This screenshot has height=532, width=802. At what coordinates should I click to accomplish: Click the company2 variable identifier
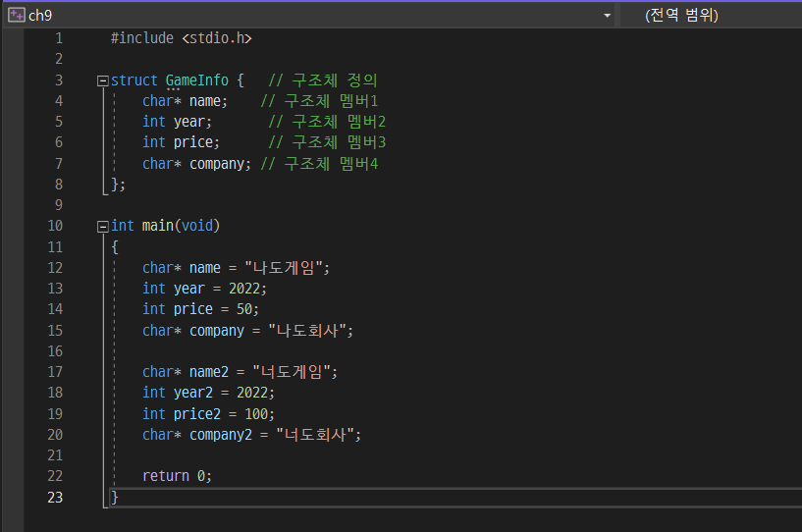[221, 435]
